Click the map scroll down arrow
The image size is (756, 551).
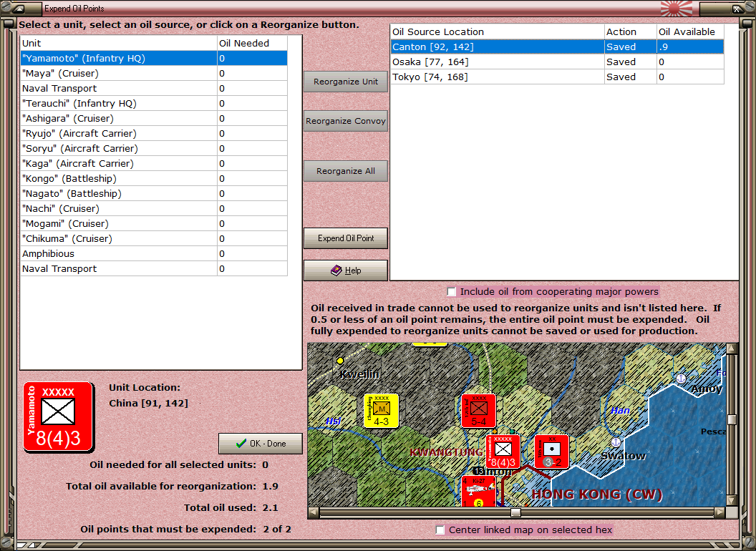pos(732,500)
